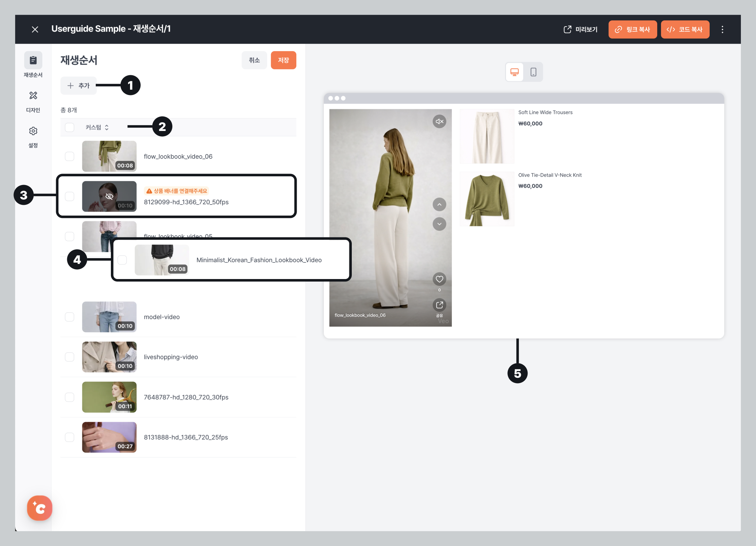Open the three-dot more options menu
The image size is (756, 546).
point(722,30)
